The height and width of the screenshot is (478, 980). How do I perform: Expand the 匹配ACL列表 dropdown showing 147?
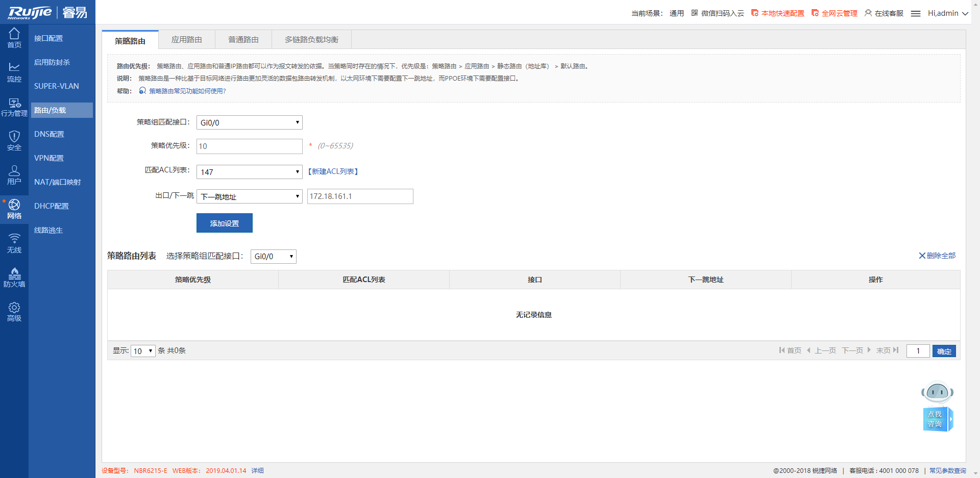[x=249, y=172]
